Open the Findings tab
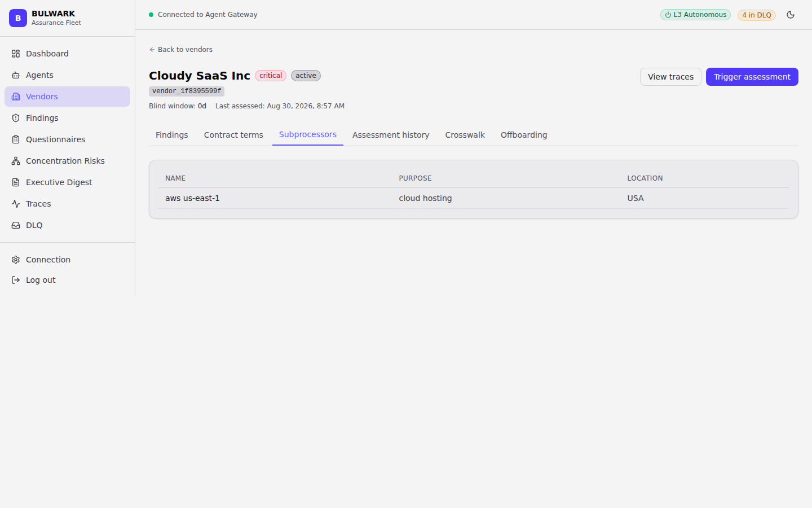The image size is (812, 508). coord(172,135)
